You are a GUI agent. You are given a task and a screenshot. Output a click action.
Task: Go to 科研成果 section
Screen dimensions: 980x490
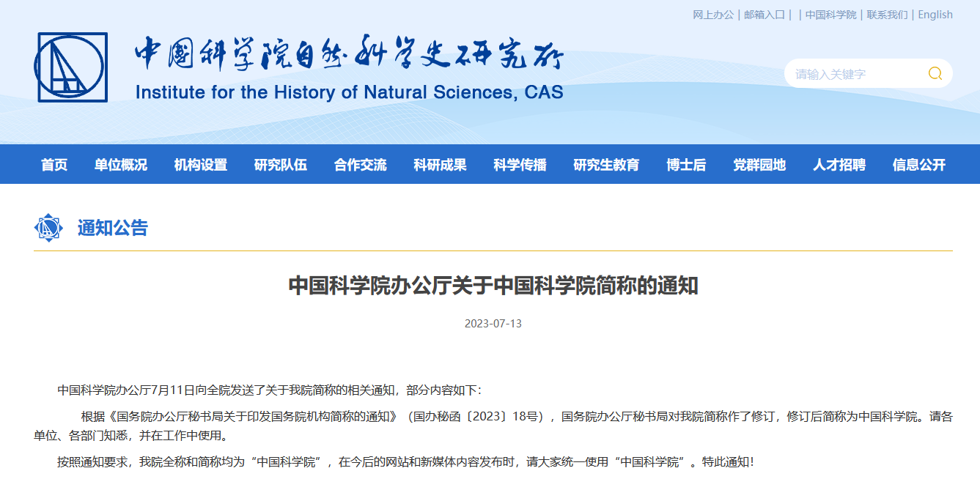point(440,165)
